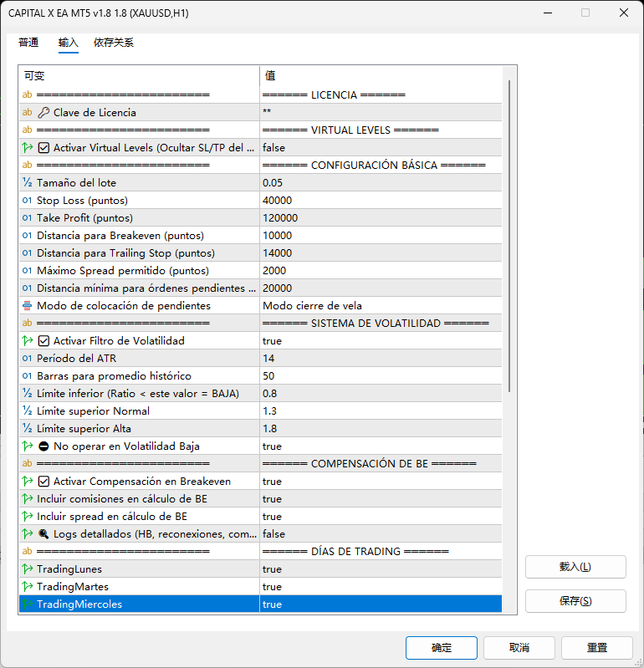644x668 pixels.
Task: Click the 重置 button
Action: 596,648
